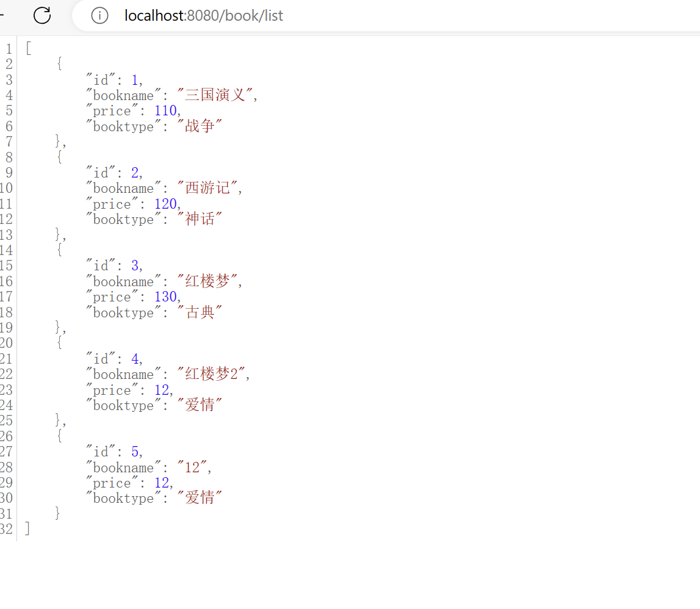Select the bookname value "红楼梦2"
This screenshot has width=700, height=609.
point(212,373)
